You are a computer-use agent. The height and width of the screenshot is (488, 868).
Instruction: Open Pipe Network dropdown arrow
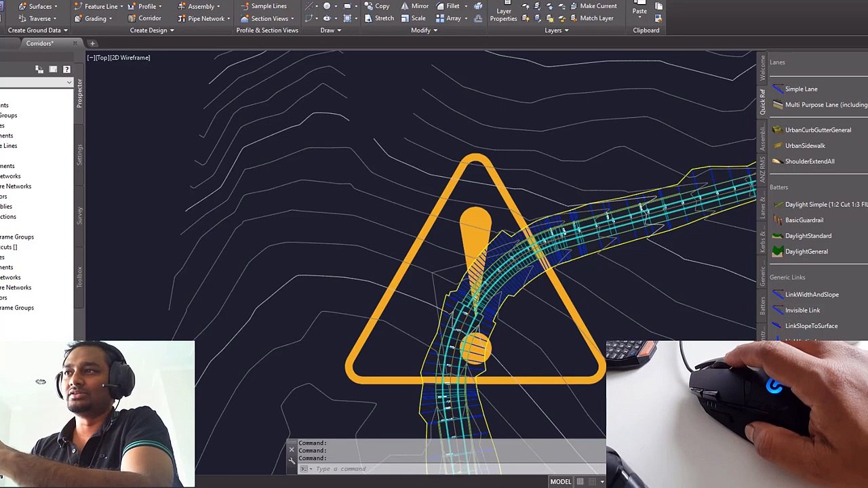click(x=229, y=18)
